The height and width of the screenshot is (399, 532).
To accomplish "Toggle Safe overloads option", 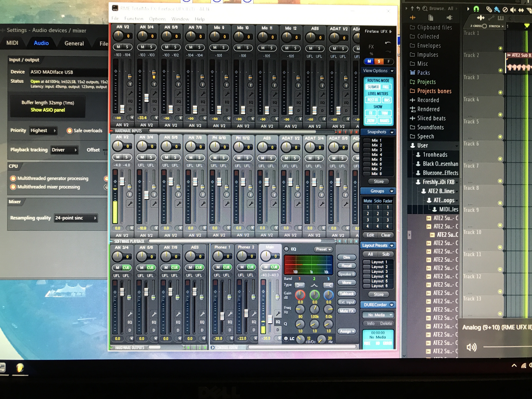I will click(x=70, y=131).
